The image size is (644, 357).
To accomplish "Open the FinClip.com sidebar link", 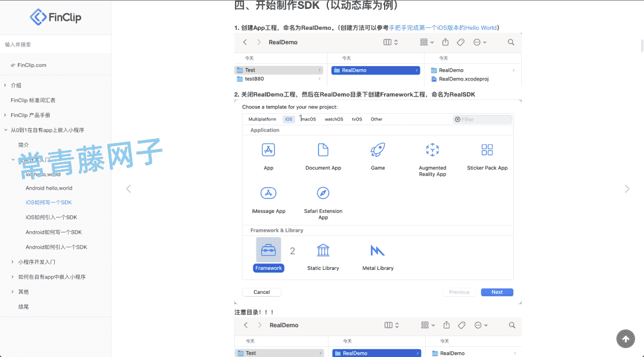I will [x=32, y=65].
